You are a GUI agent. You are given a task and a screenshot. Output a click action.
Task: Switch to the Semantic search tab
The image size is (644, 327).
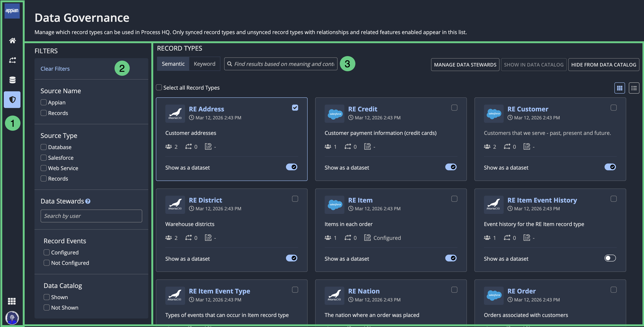(173, 64)
